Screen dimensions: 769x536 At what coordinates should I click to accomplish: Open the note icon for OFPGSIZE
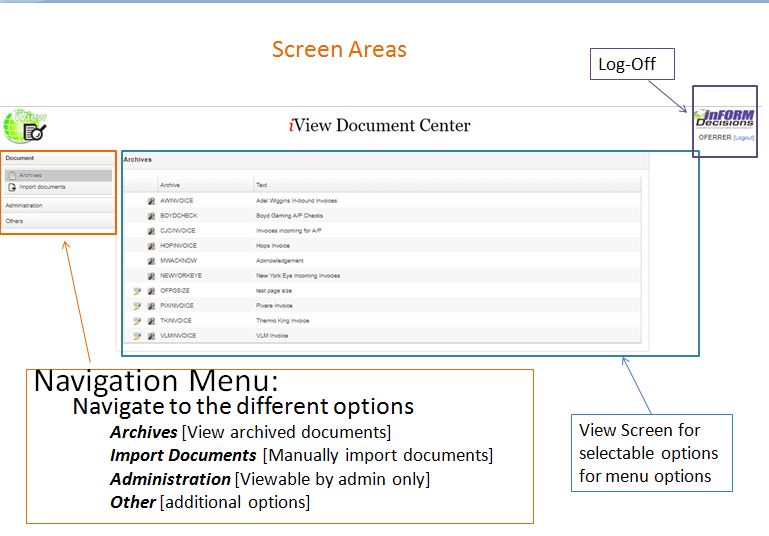click(x=137, y=291)
